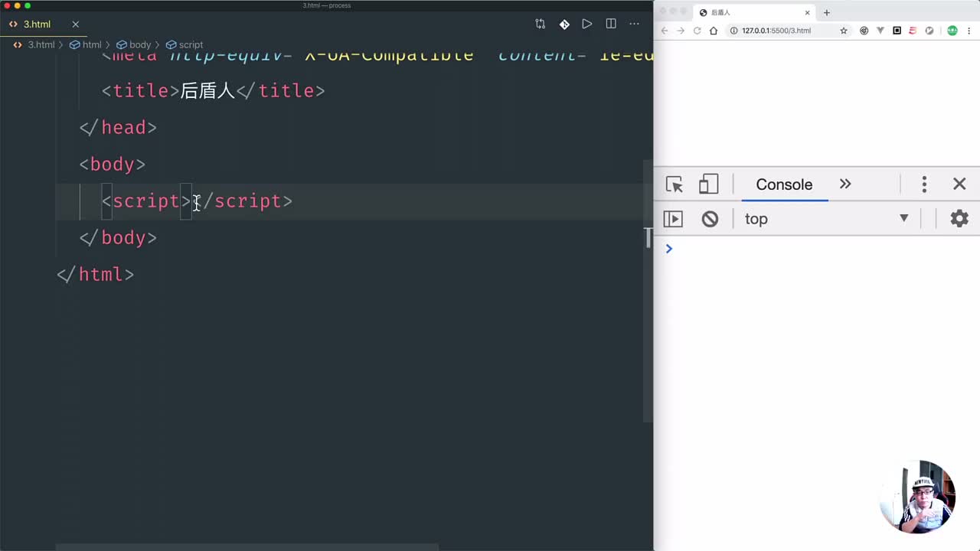Show more DevTools tabs chevrons
980x551 pixels.
coord(845,184)
